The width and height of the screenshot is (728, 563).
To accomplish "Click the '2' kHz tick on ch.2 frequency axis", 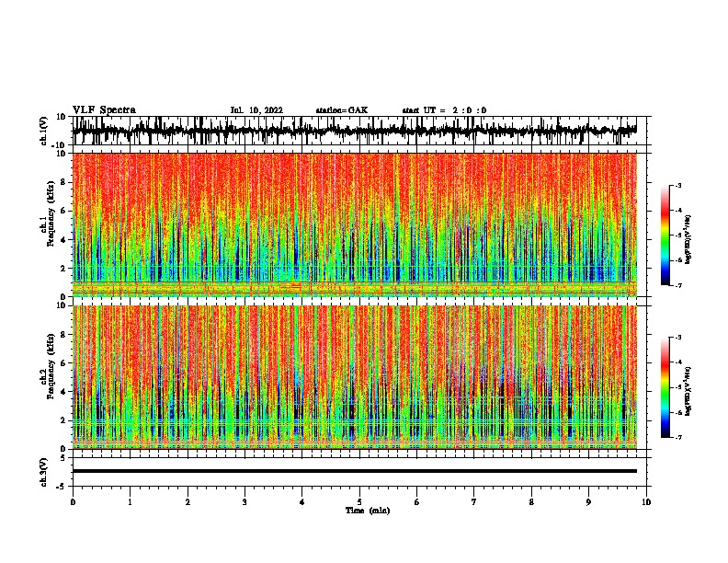I will pos(63,420).
